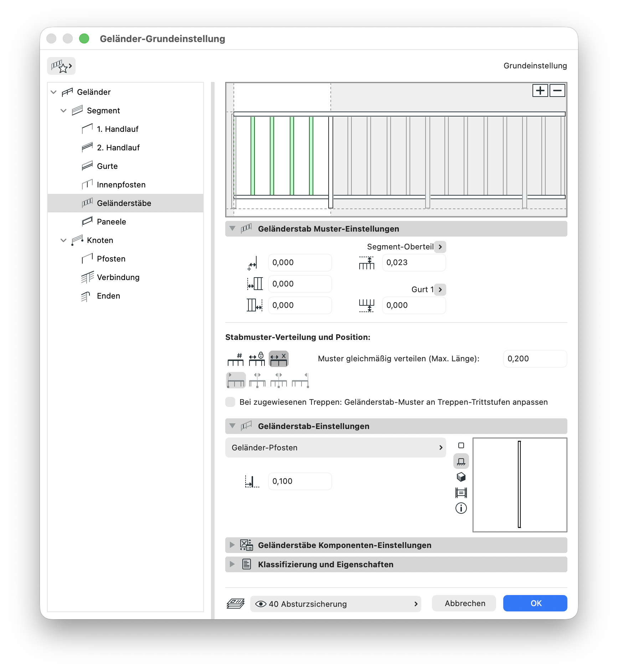Click the baluster post preview thumbnail
618x672 pixels.
pos(520,485)
